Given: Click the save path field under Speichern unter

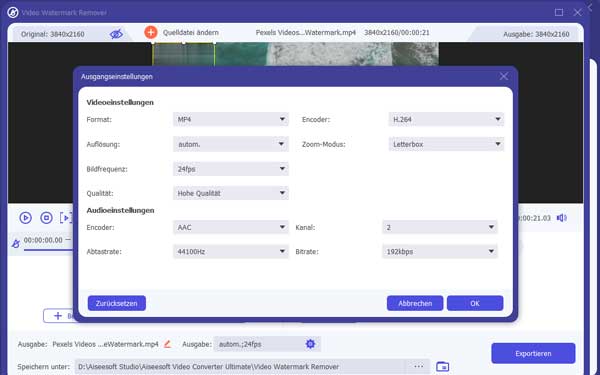Looking at the screenshot, I should point(241,366).
